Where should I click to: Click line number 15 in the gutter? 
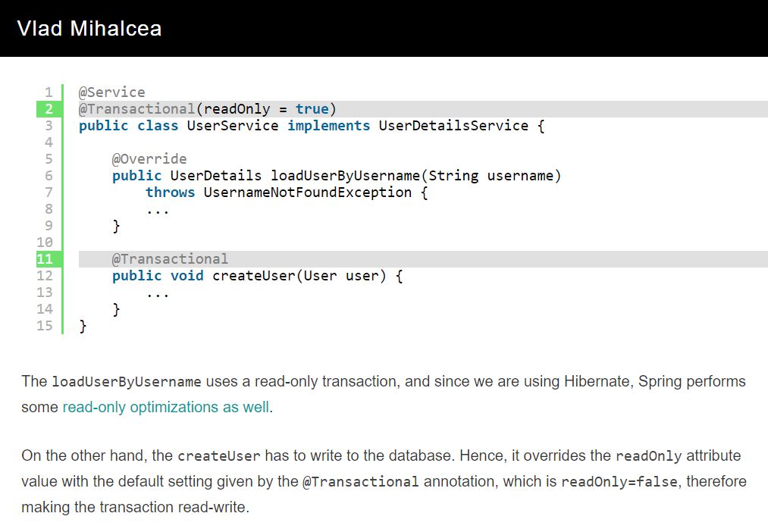coord(45,325)
